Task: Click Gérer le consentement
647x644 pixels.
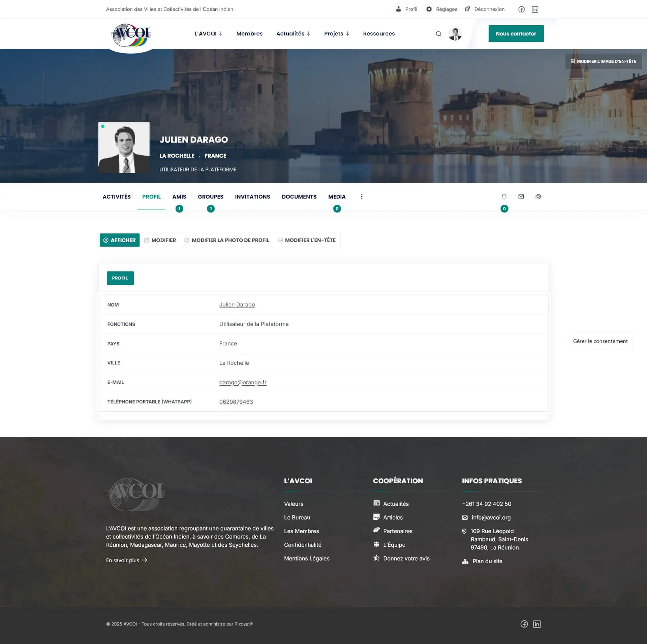Action: click(600, 341)
